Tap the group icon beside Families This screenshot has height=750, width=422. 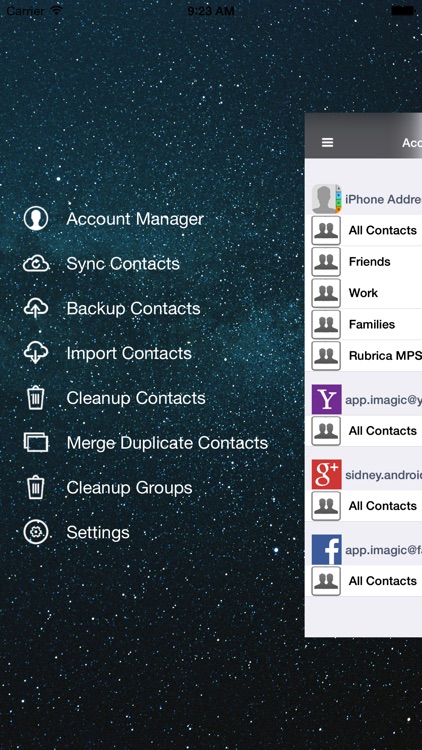pyautogui.click(x=326, y=324)
